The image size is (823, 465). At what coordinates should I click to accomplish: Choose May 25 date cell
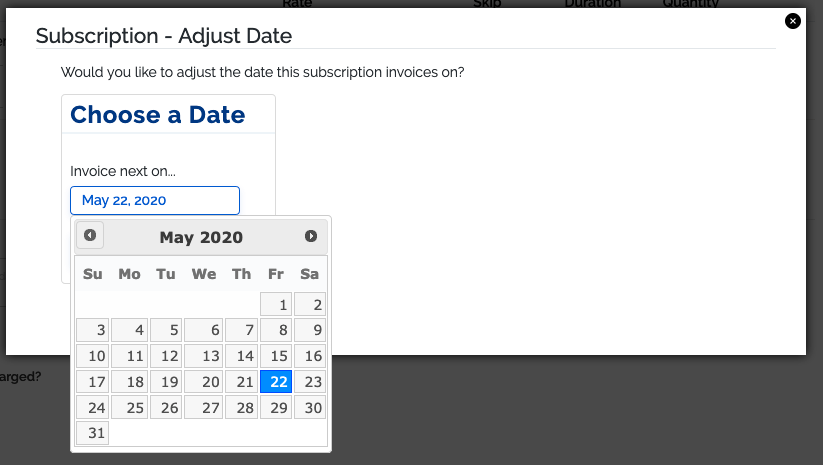pyautogui.click(x=130, y=407)
